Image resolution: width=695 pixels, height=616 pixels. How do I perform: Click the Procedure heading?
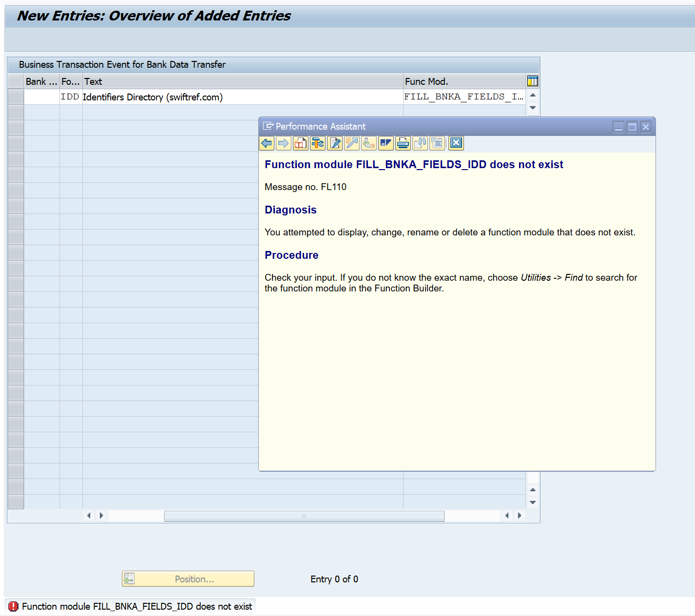pos(291,255)
